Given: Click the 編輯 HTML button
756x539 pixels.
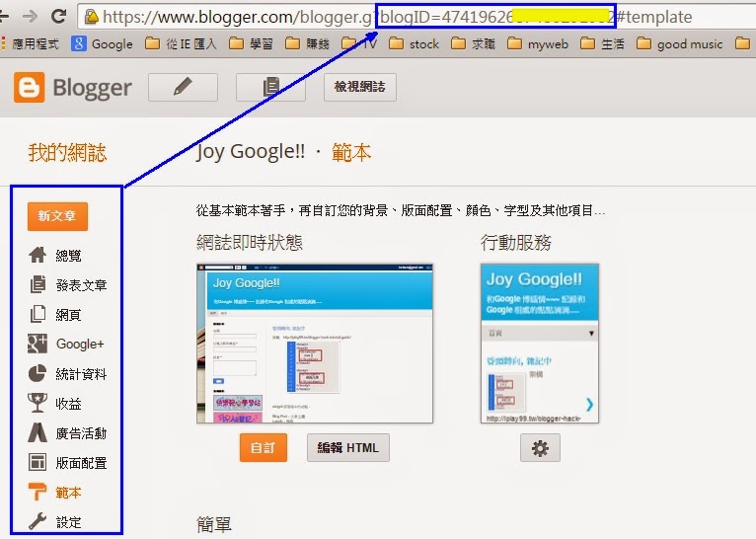Looking at the screenshot, I should point(348,447).
